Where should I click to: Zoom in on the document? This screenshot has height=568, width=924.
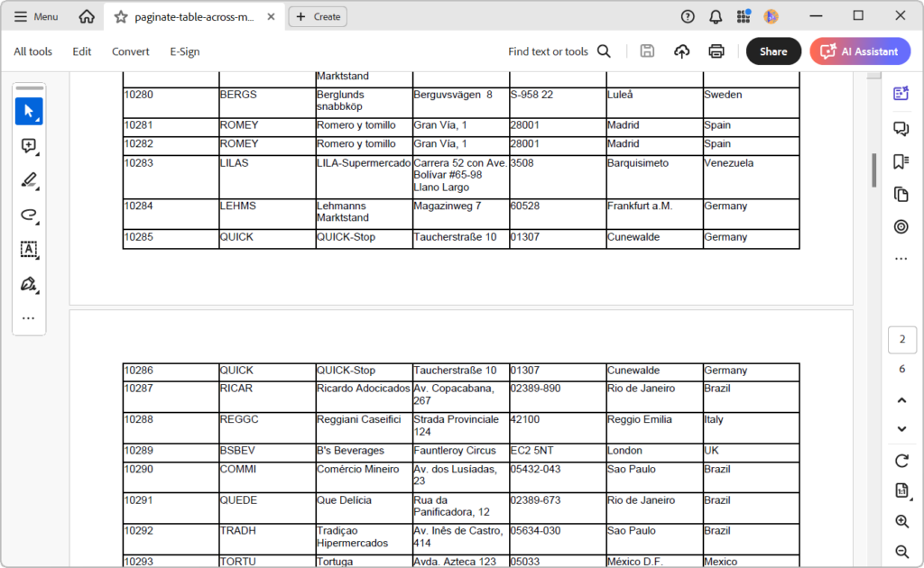coord(901,521)
